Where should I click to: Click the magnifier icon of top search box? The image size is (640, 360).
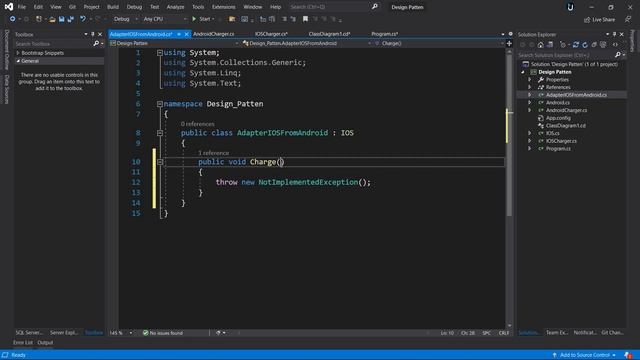click(x=374, y=7)
